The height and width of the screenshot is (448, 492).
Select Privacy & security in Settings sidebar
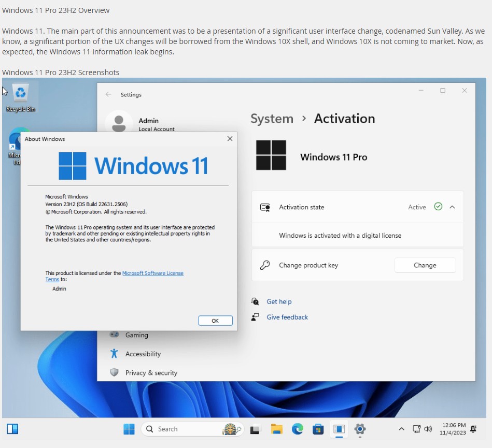click(x=151, y=373)
